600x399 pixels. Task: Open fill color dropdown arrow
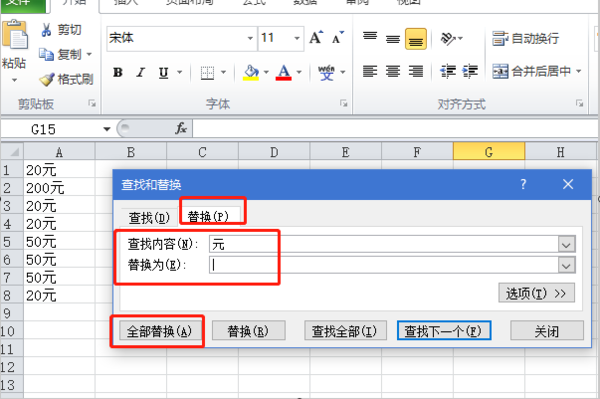pyautogui.click(x=266, y=72)
